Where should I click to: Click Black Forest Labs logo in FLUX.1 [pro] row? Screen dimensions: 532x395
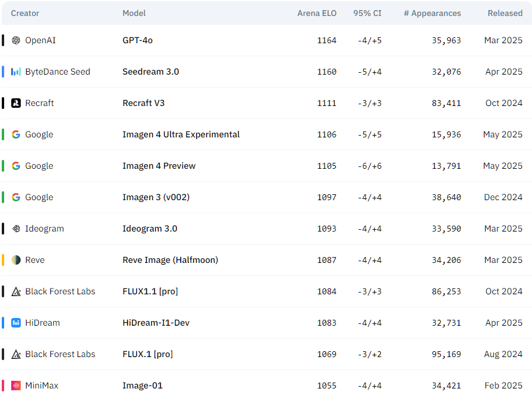click(x=16, y=354)
